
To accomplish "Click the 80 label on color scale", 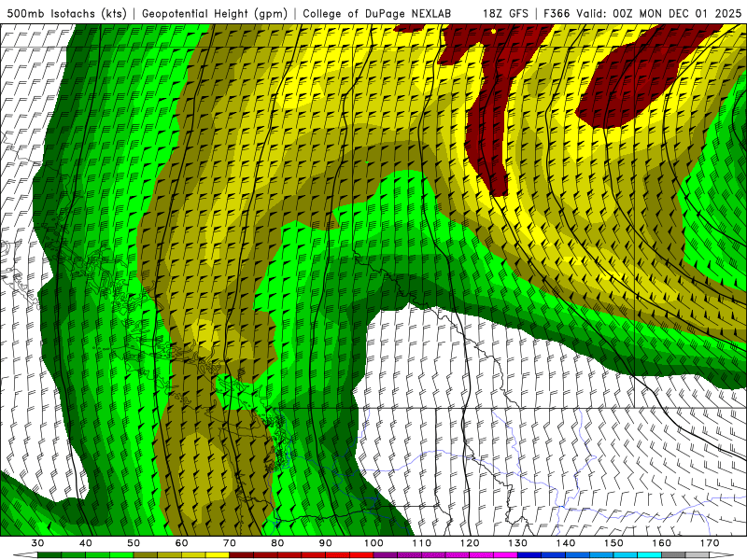I will pos(277,543).
